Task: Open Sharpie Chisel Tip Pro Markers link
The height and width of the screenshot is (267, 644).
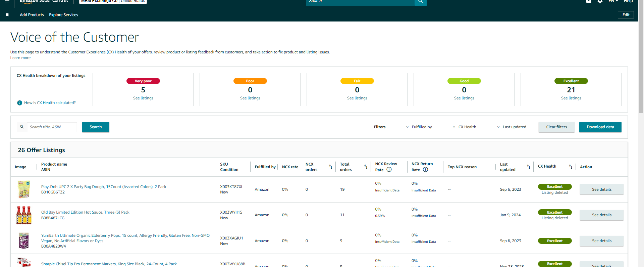Action: point(109,264)
